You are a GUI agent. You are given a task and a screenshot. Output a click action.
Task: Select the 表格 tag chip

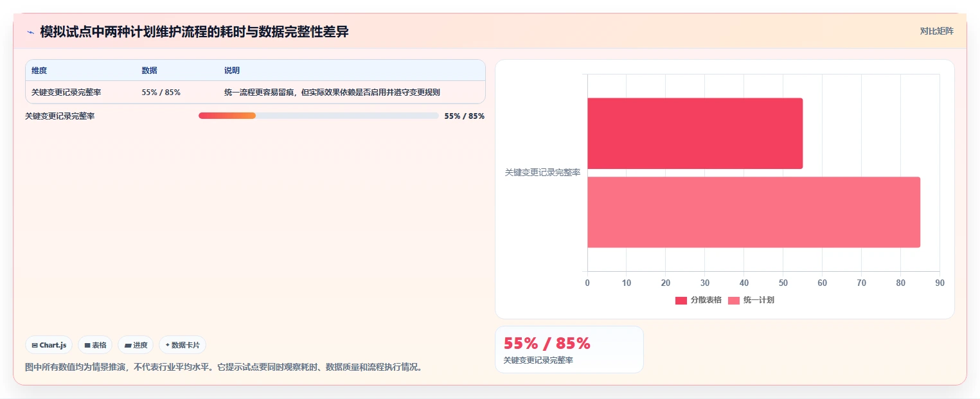(x=95, y=345)
